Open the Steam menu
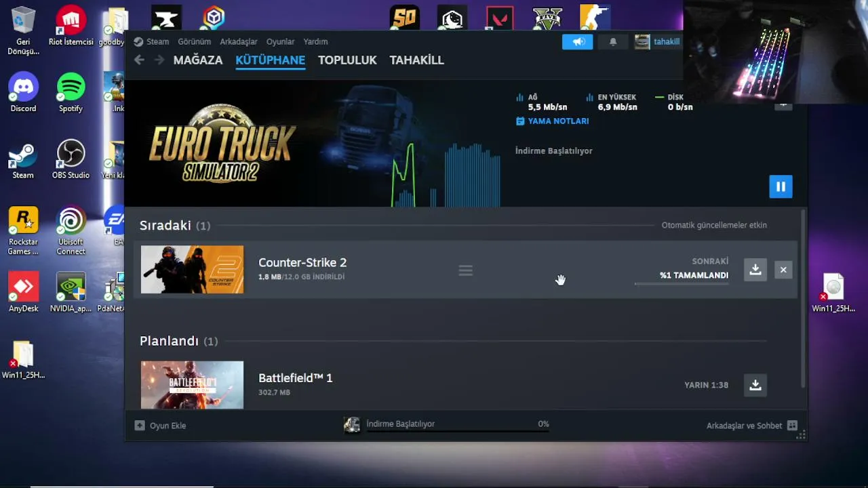The width and height of the screenshot is (868, 488). click(x=152, y=41)
